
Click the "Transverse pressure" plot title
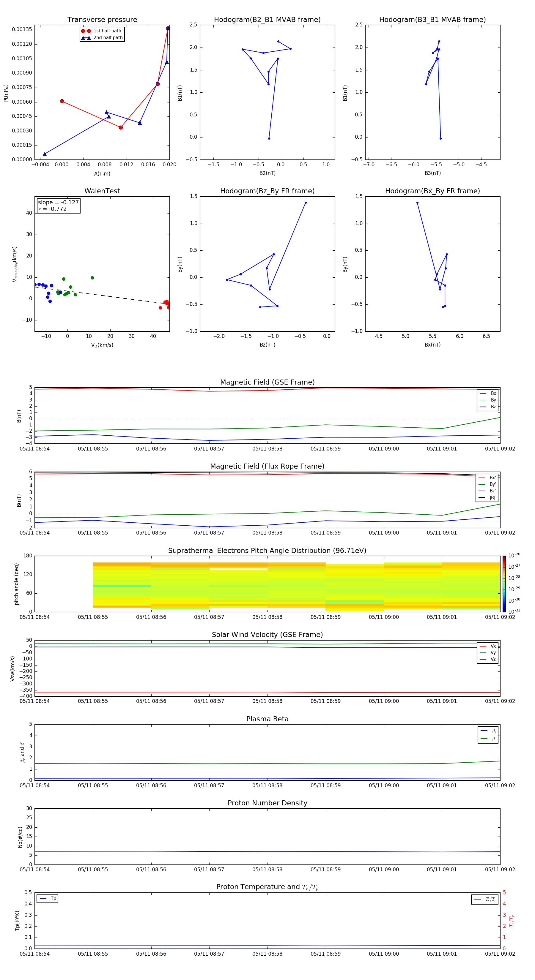pos(102,20)
